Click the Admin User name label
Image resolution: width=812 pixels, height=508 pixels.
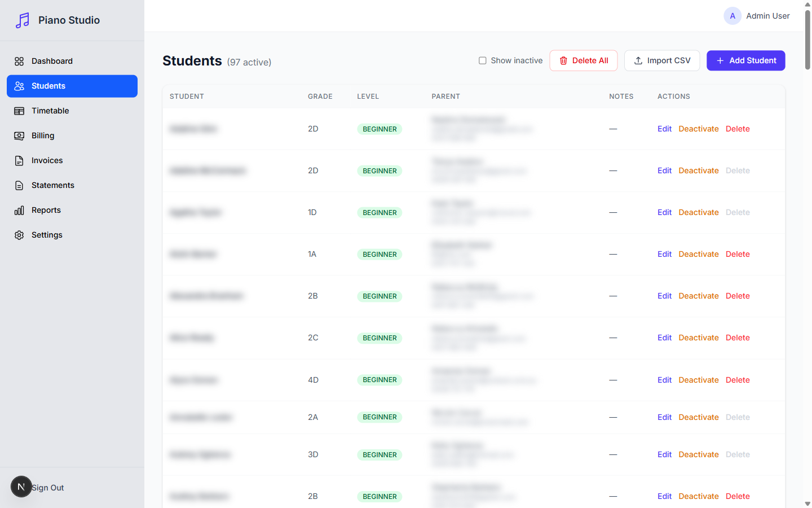[x=768, y=16]
